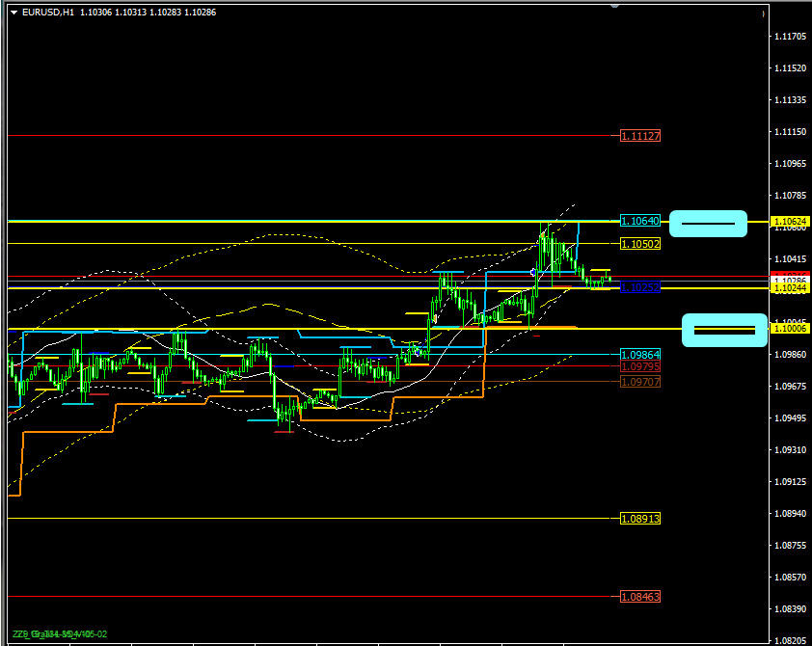Select the red 1.11127 price label
This screenshot has width=812, height=646.
click(640, 136)
